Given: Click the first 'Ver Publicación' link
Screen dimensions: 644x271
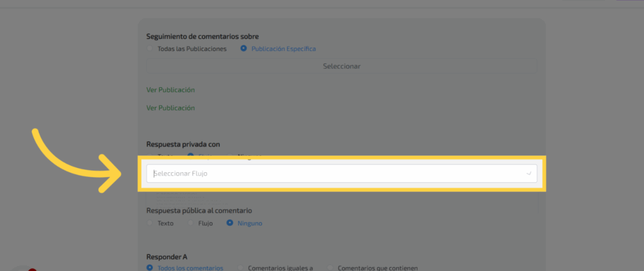Looking at the screenshot, I should point(170,90).
